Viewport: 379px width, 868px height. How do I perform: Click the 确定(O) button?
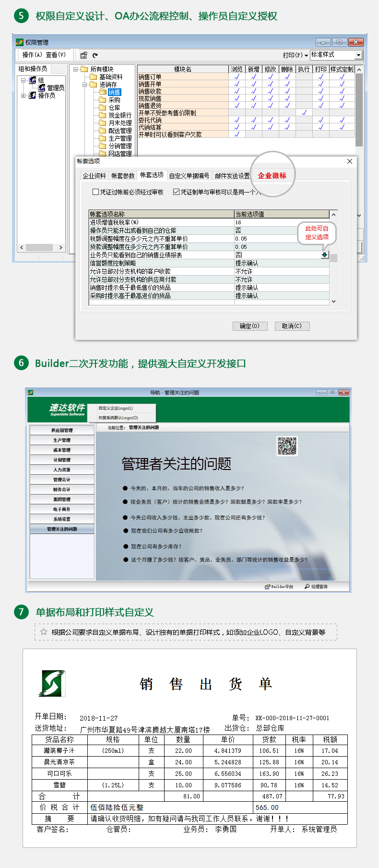coord(249,326)
